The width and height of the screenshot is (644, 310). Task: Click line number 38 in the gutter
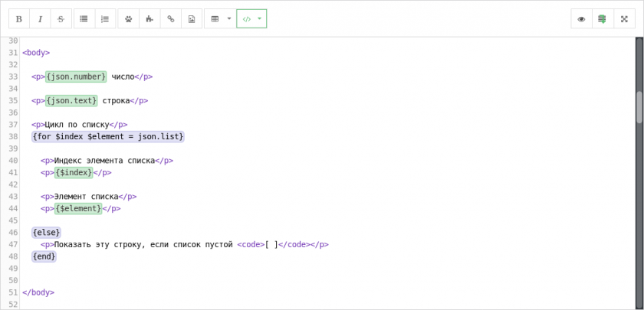coord(13,136)
